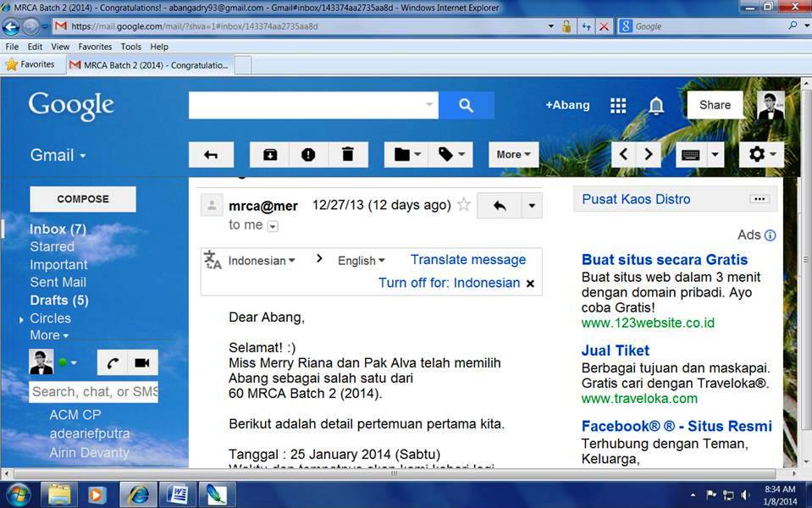812x508 pixels.
Task: Open the Help menu
Action: coord(159,47)
